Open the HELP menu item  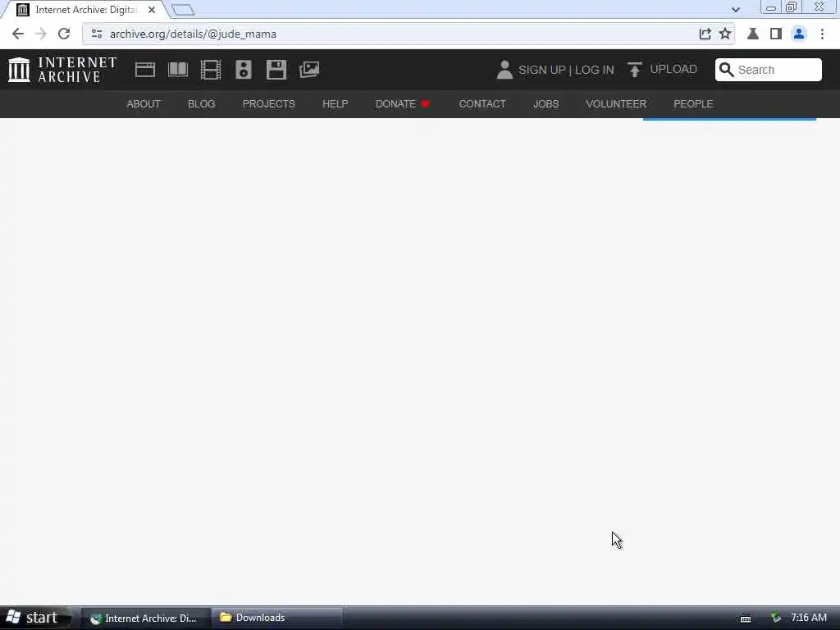tap(336, 104)
